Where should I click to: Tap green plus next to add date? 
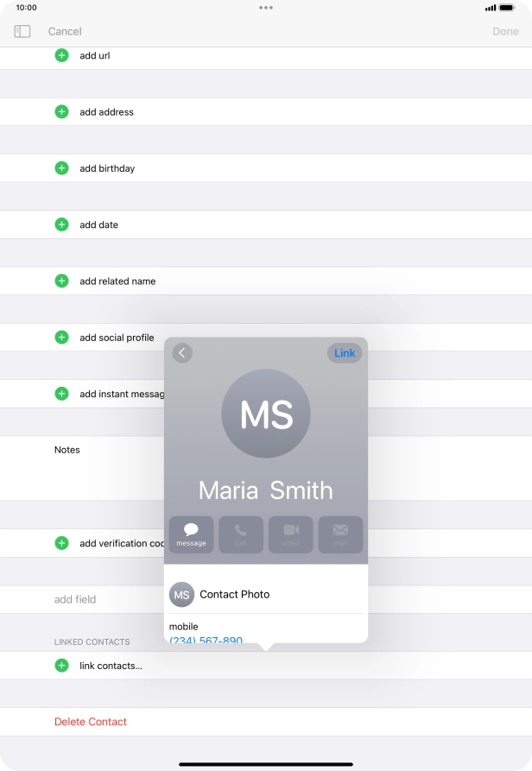(x=61, y=224)
